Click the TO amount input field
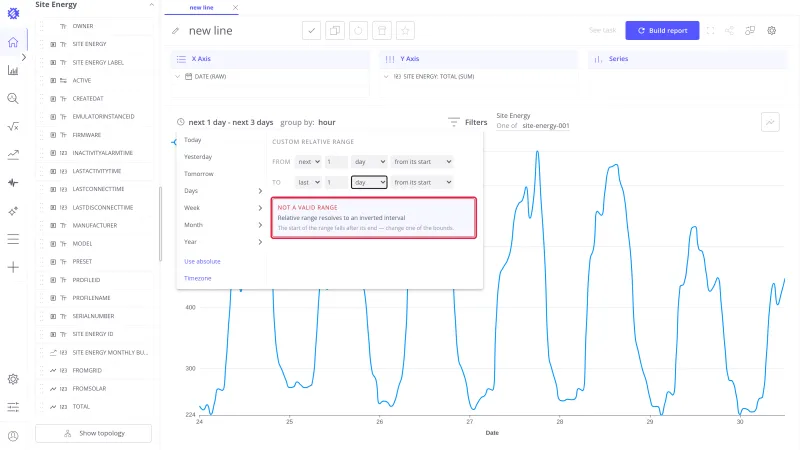Screen dimensions: 800x450 [x=336, y=182]
